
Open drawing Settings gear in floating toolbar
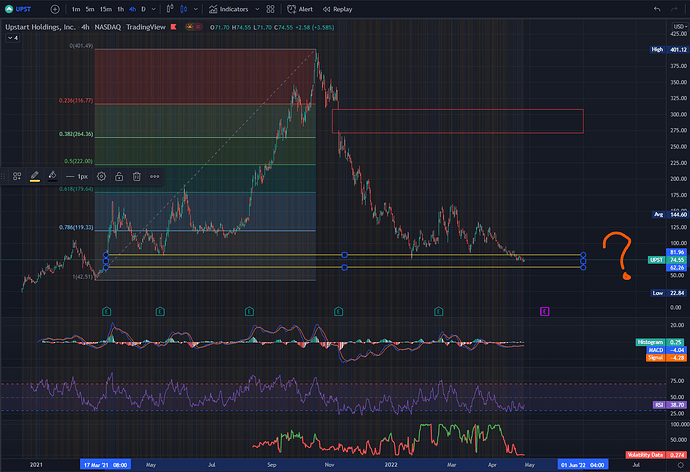pyautogui.click(x=101, y=176)
